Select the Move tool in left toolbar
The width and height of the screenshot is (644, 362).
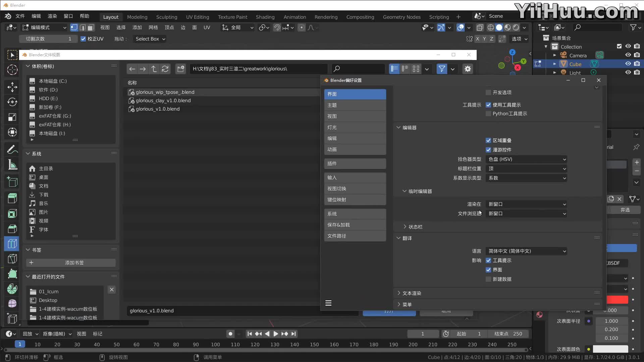point(12,87)
